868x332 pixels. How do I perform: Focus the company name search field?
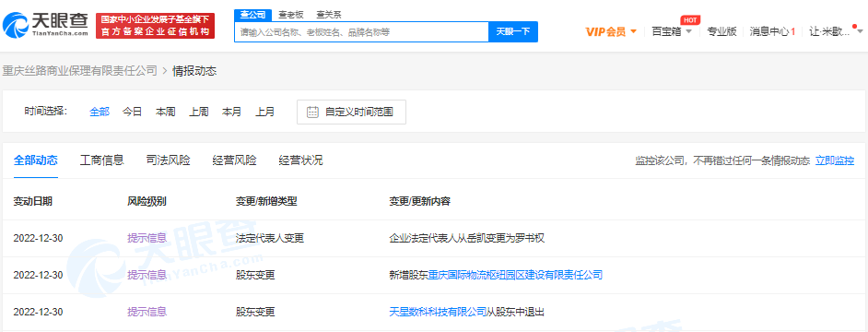pyautogui.click(x=361, y=32)
